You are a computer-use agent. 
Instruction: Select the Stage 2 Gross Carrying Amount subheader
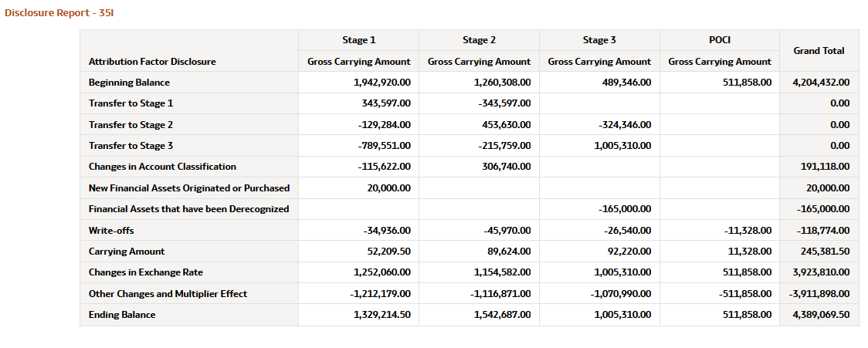click(x=479, y=62)
